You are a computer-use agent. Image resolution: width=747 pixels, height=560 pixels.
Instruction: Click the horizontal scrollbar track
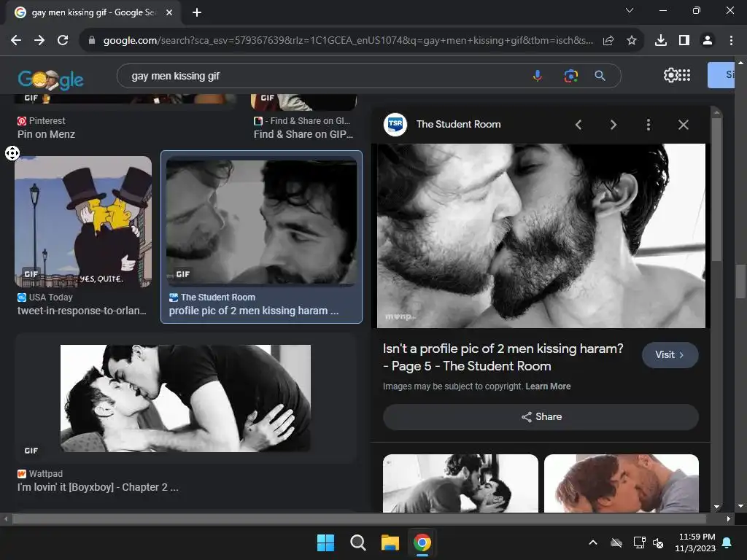[359, 518]
